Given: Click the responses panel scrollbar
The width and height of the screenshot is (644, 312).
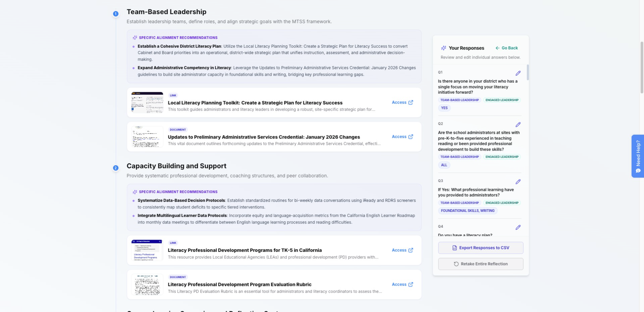Looking at the screenshot, I should 527,72.
